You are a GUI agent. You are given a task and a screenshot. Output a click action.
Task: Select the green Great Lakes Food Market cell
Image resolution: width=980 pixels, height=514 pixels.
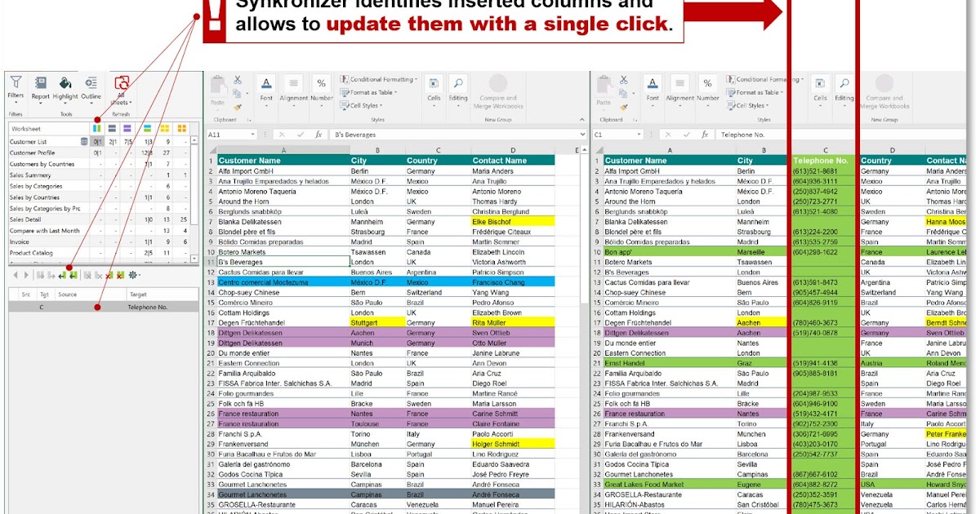(x=669, y=484)
